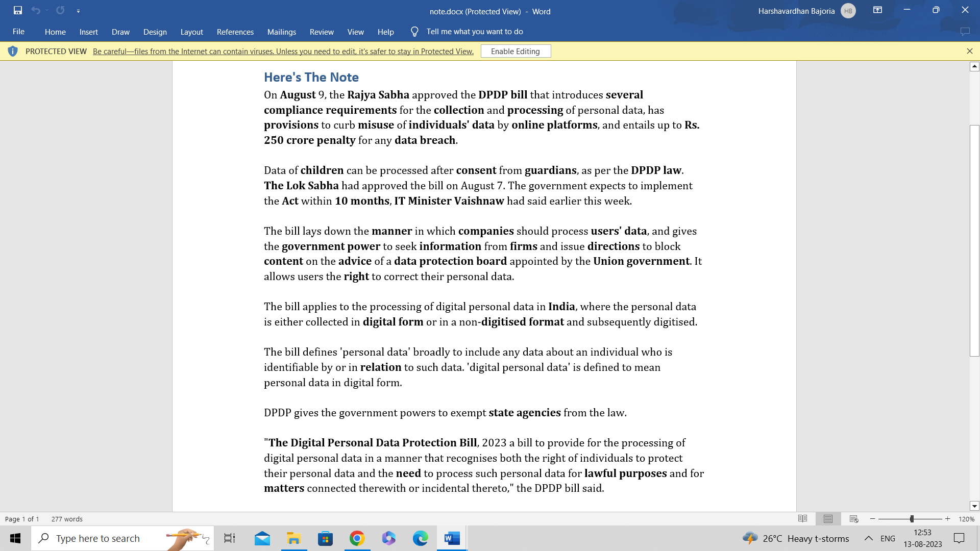Switch to Print Layout view
This screenshot has height=551, width=980.
[828, 519]
